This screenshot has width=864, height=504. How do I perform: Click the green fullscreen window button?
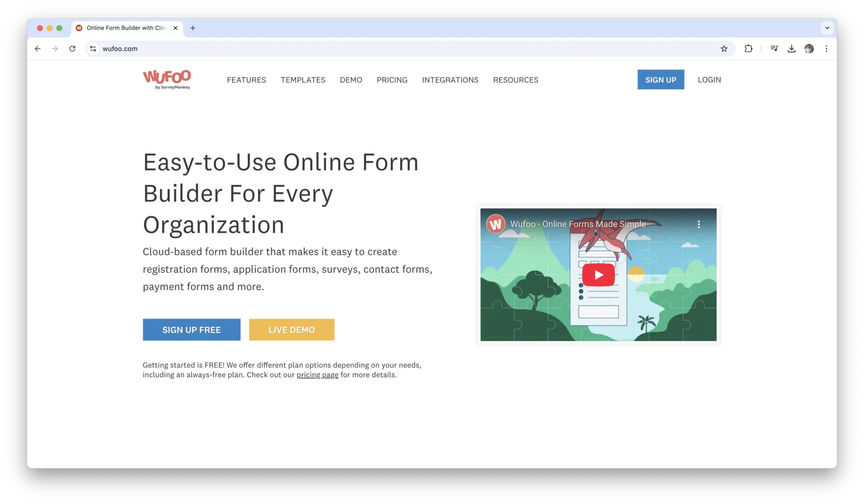click(x=59, y=28)
